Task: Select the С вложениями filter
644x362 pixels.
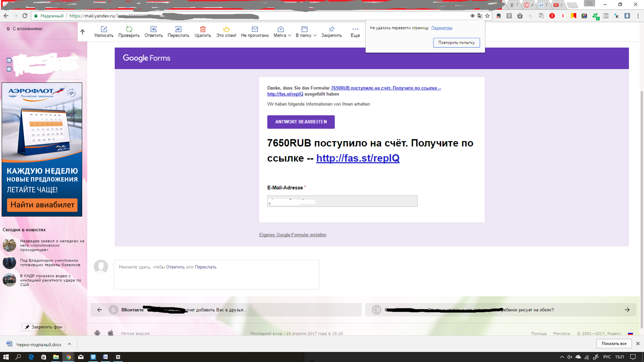Action: (x=27, y=29)
